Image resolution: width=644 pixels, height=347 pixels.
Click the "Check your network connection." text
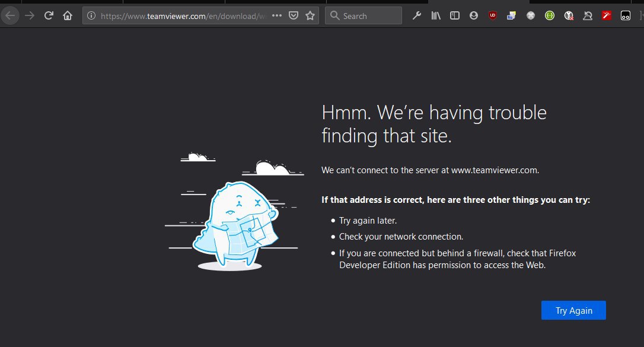(401, 237)
